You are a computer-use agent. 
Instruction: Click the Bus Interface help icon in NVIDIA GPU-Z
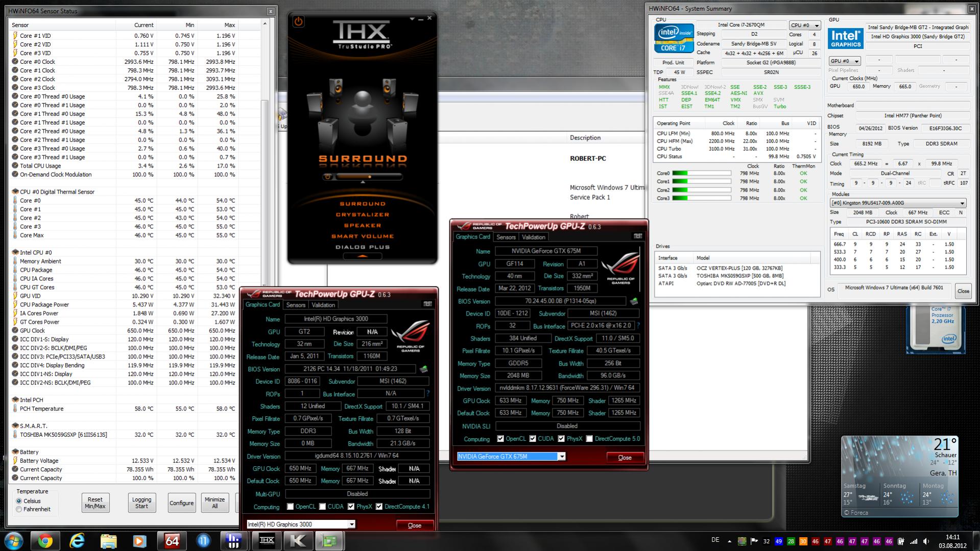coord(638,325)
